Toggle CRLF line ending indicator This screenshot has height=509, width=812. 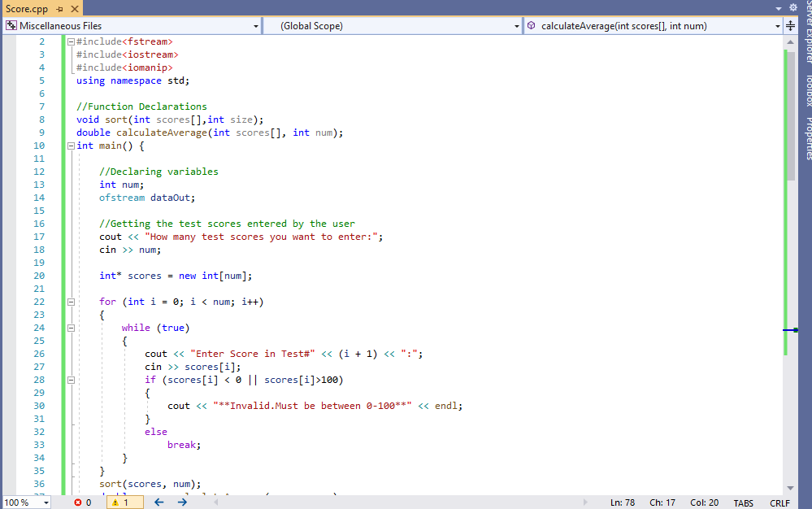779,502
